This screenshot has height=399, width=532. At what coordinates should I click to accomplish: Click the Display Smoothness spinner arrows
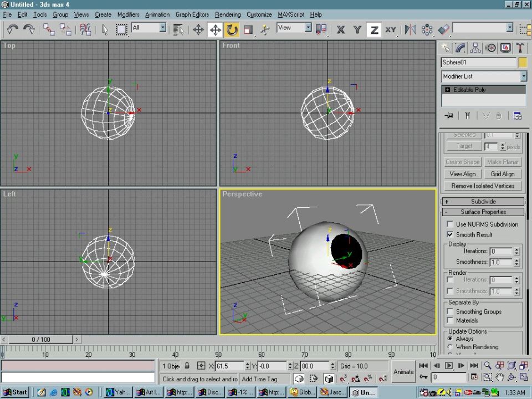point(516,262)
